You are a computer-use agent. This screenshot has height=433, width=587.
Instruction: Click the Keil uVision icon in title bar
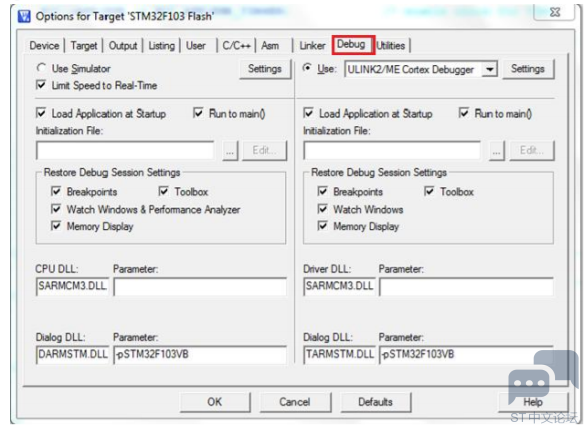tap(24, 16)
